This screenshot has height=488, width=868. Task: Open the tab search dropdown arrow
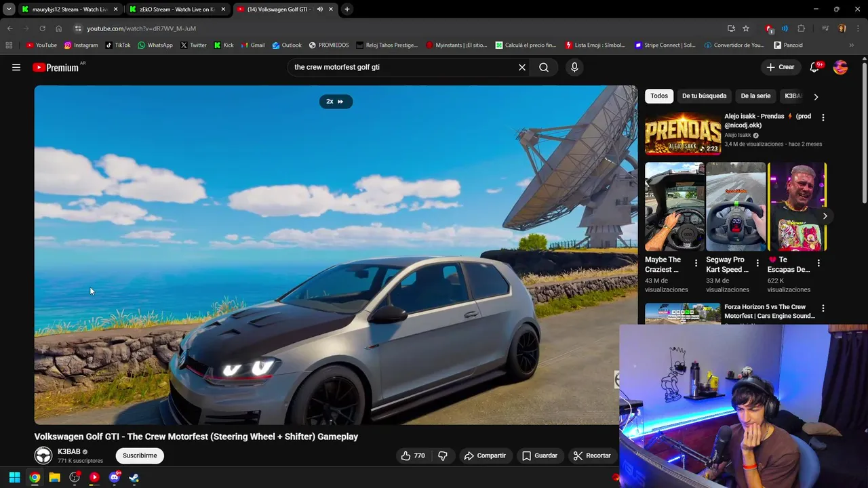pyautogui.click(x=9, y=9)
